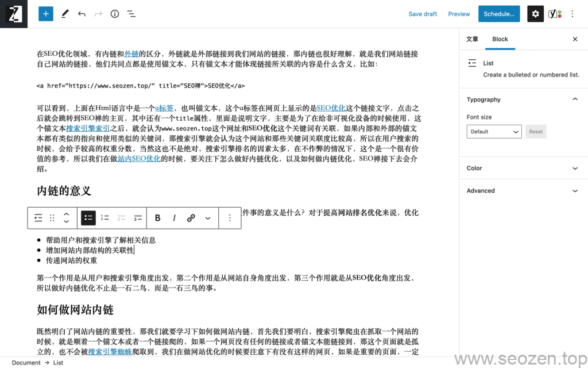
Task: Switch to the 文章 tab in sidebar
Action: tap(472, 39)
